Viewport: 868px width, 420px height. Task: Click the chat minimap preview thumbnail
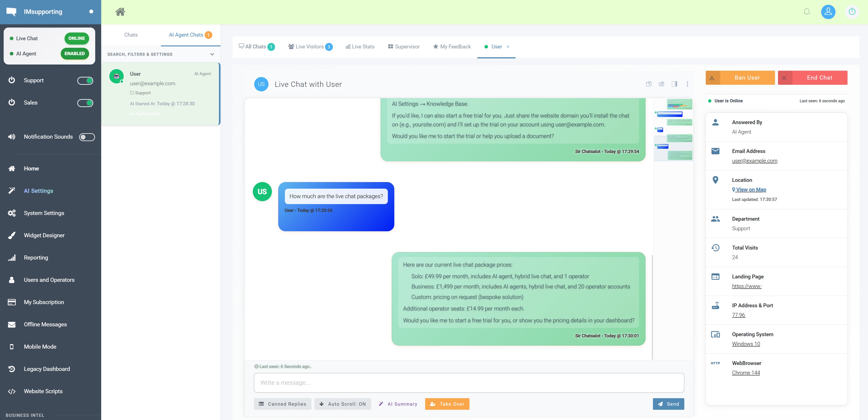point(673,130)
